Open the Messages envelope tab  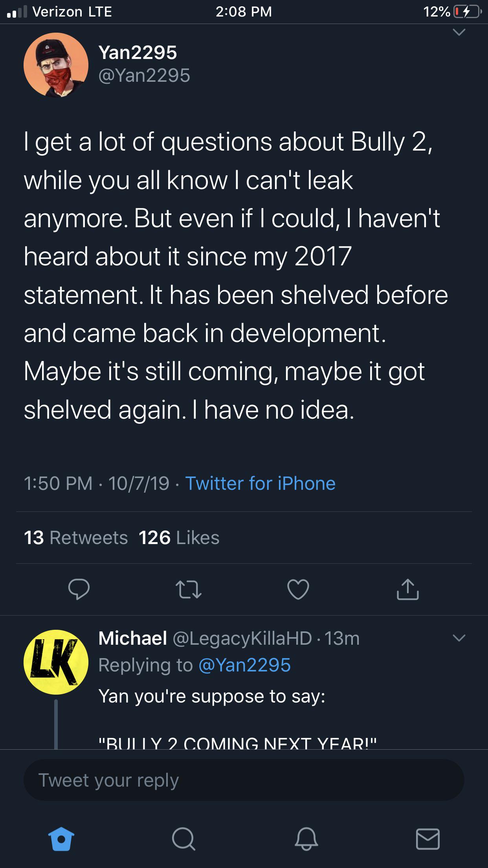pyautogui.click(x=427, y=839)
